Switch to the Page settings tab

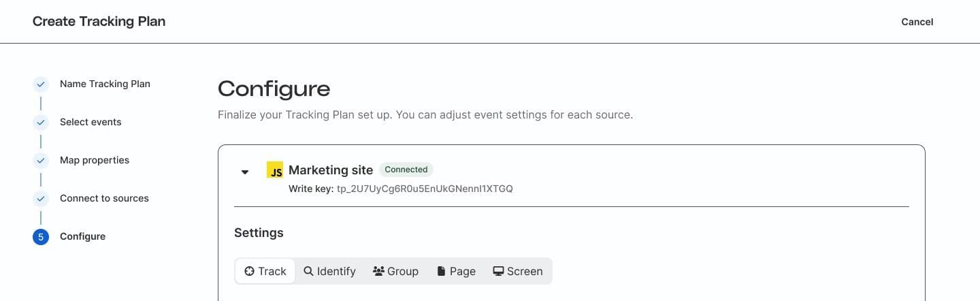click(x=456, y=271)
